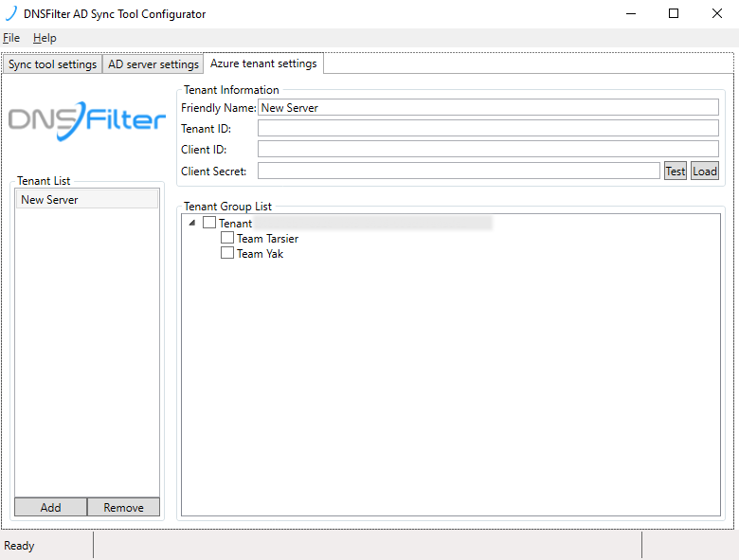This screenshot has width=739, height=560.
Task: Edit the Friendly Name field
Action: pyautogui.click(x=488, y=107)
